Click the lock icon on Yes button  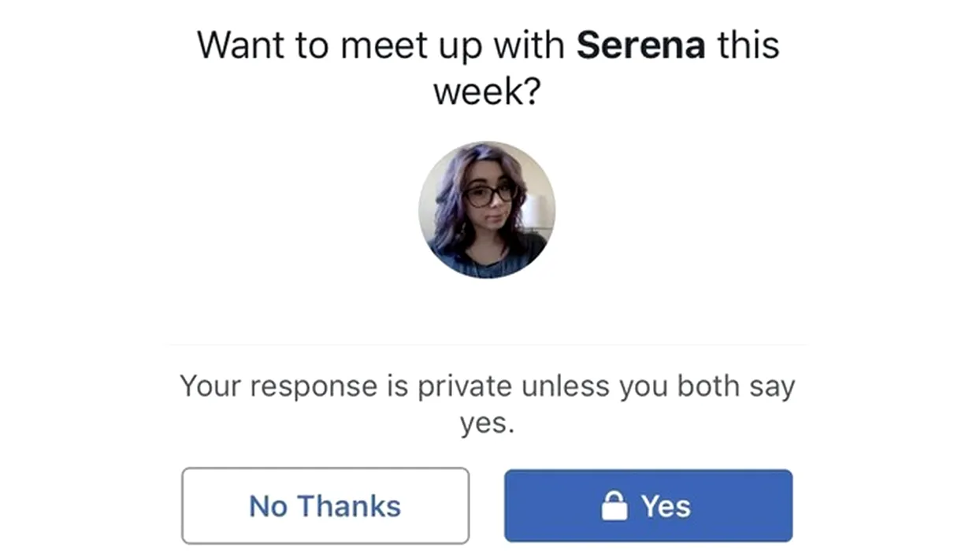click(614, 506)
